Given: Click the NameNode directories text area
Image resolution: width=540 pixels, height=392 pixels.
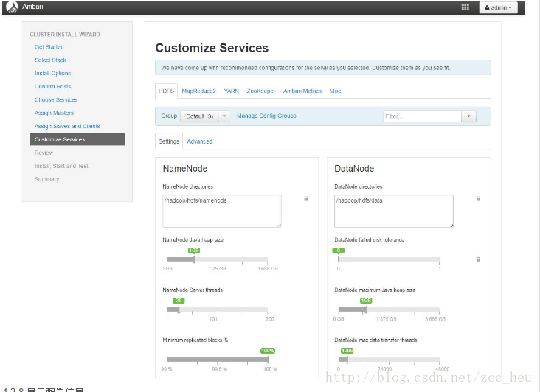Looking at the screenshot, I should point(222,211).
